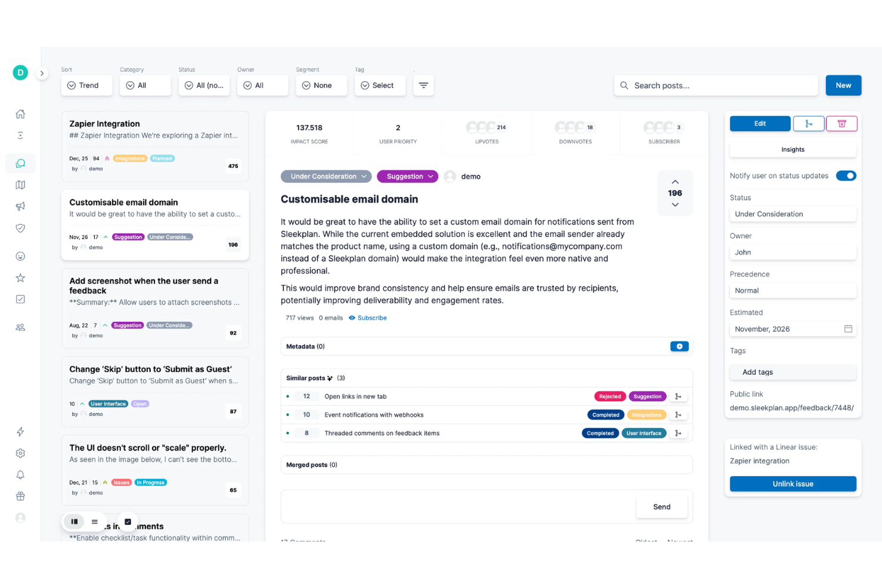Open the Category All dropdown

pyautogui.click(x=145, y=85)
